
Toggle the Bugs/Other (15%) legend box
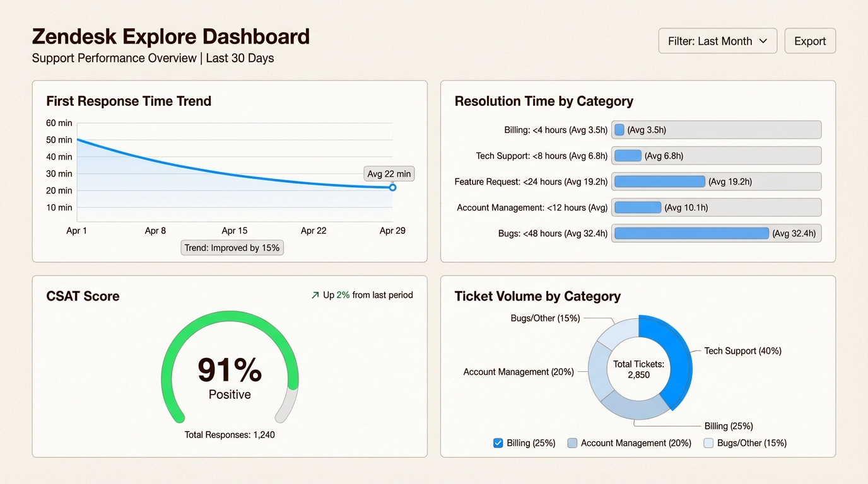coord(708,443)
